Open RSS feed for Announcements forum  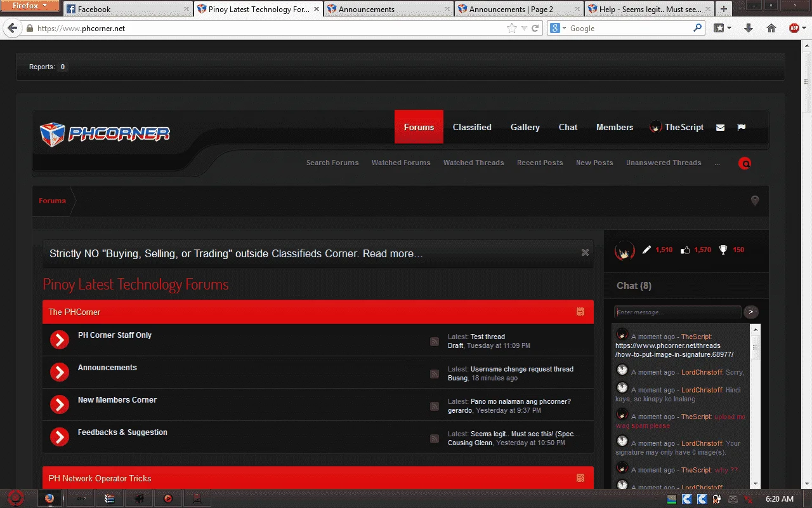coord(435,374)
